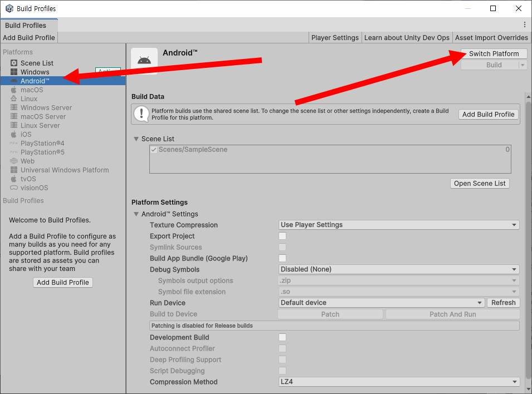Click the Switch Platform button
Image resolution: width=532 pixels, height=394 pixels.
pos(494,53)
